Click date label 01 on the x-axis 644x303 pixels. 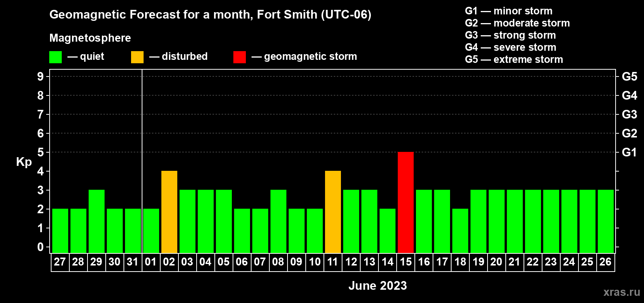(151, 262)
